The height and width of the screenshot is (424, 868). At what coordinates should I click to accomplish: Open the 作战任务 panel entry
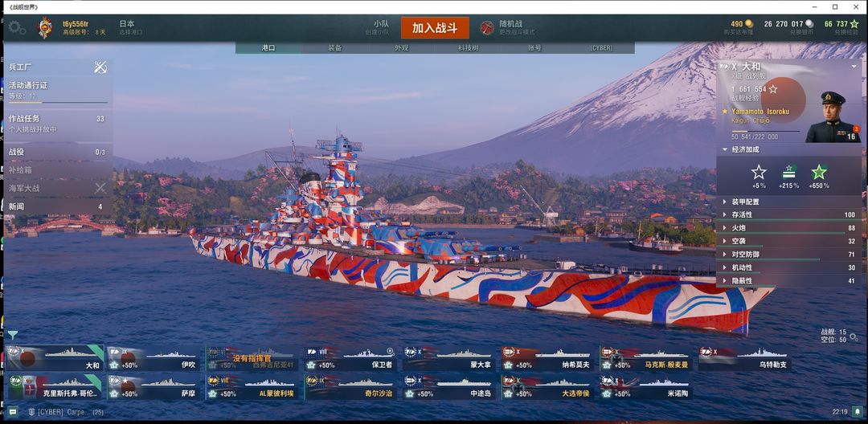coord(56,124)
